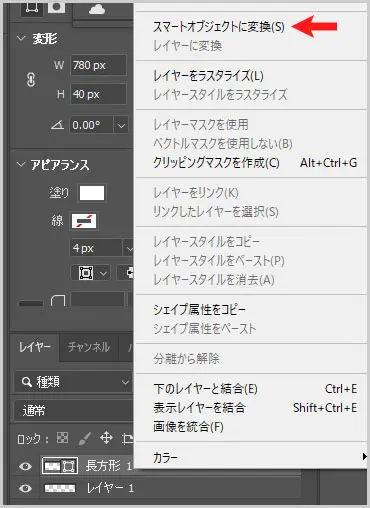Click the rotation angle icon
Viewport: 370px width, 508px height.
pyautogui.click(x=58, y=125)
